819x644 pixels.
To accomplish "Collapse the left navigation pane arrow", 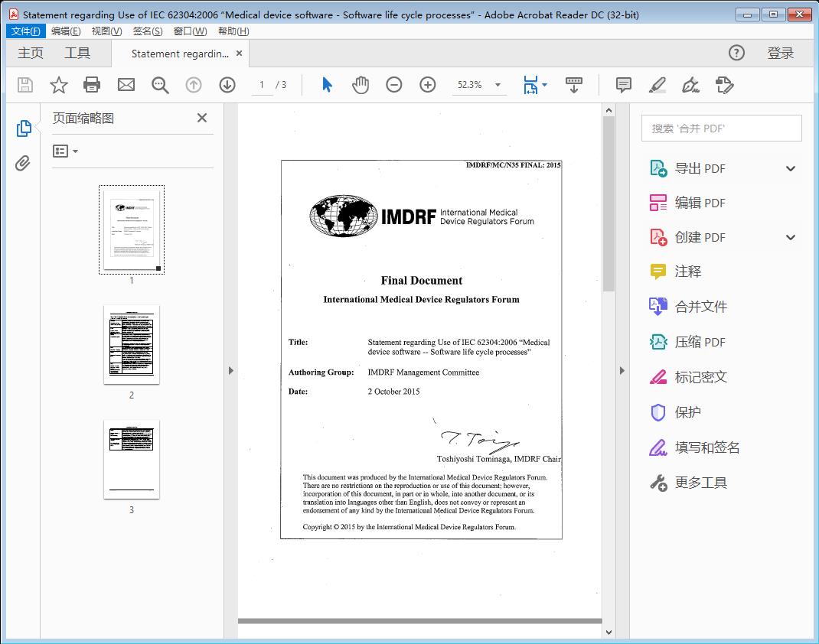I will [x=231, y=370].
